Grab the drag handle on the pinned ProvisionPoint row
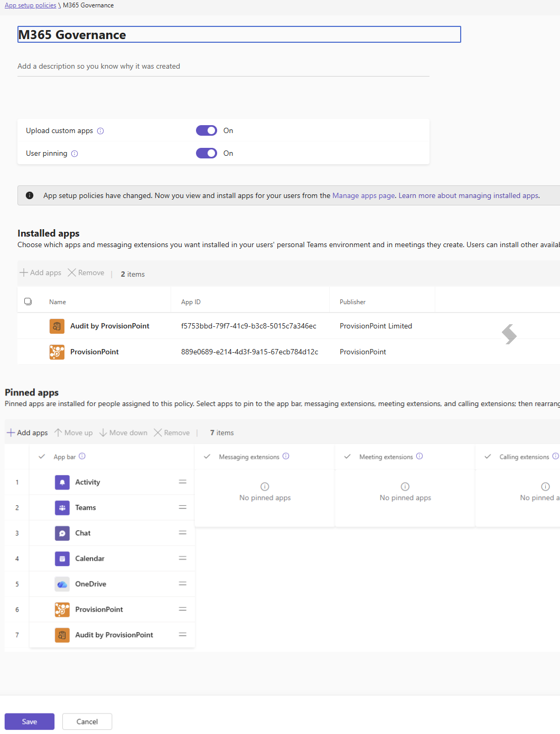Screen dimensions: 560x734 [183, 609]
